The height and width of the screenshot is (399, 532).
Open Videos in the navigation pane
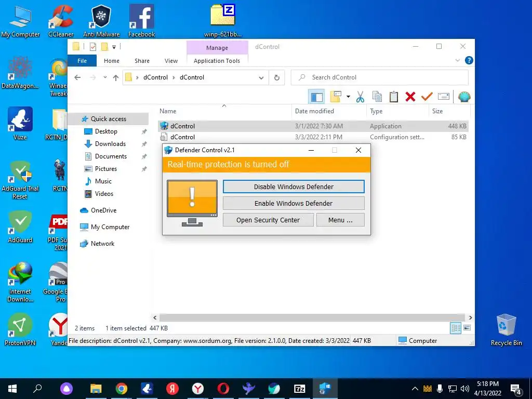pos(104,194)
